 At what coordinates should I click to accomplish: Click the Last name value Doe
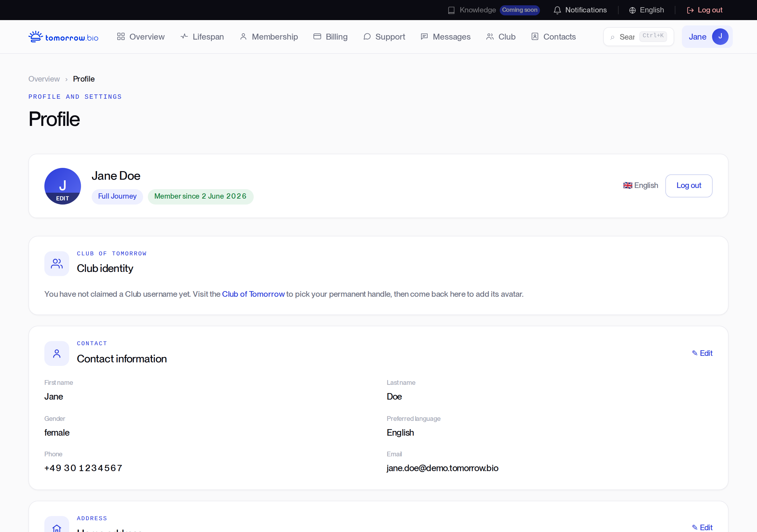point(394,397)
